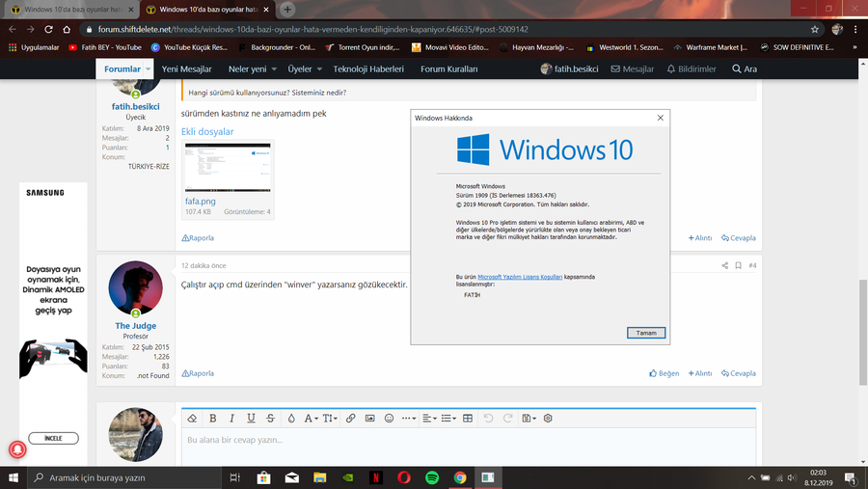Screen dimensions: 868x489
Task: Open the list type dropdown
Action: (448, 419)
